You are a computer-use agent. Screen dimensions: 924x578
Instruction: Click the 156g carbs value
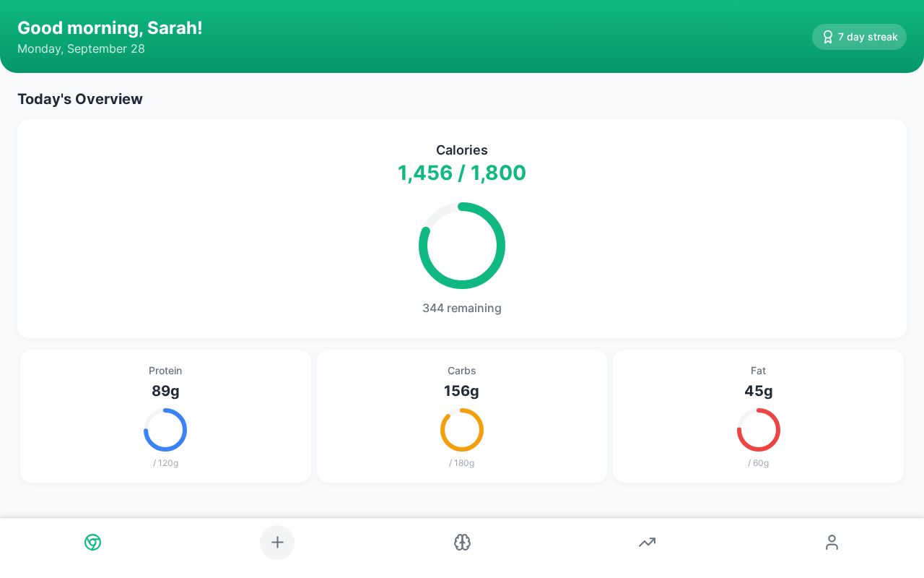tap(462, 391)
